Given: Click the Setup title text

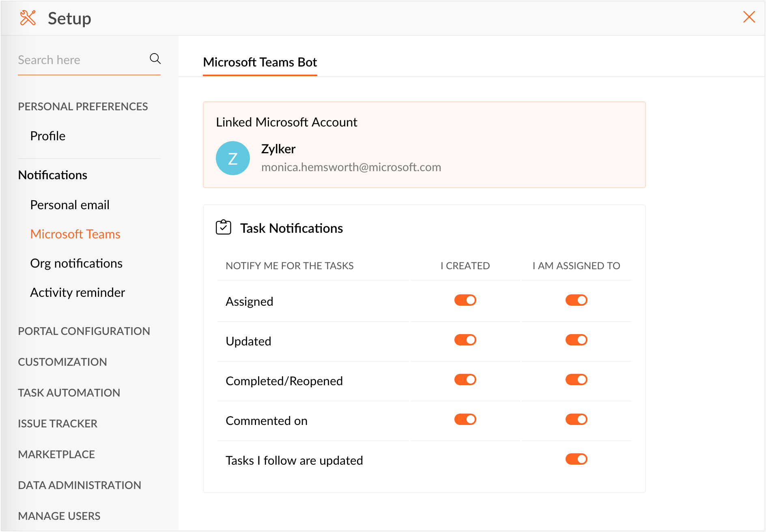Looking at the screenshot, I should coord(69,18).
